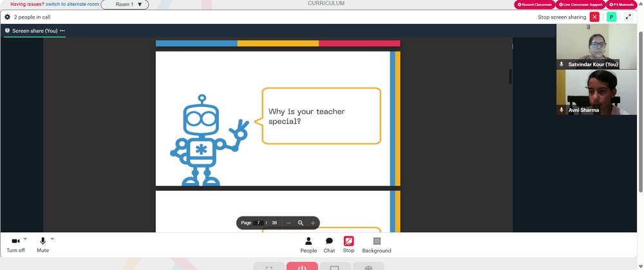The height and width of the screenshot is (270, 644).
Task: Open Background effects option
Action: point(377,246)
